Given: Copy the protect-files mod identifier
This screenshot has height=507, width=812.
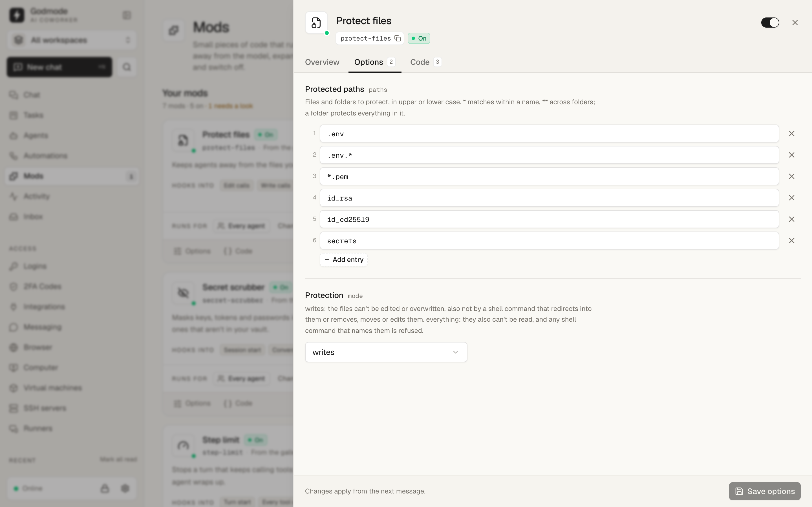Looking at the screenshot, I should (397, 39).
